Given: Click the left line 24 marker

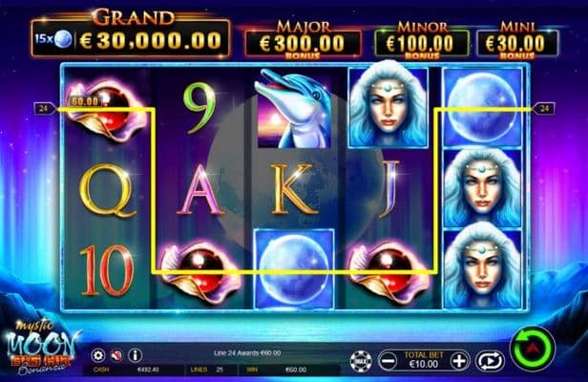Looking at the screenshot, I should (44, 109).
